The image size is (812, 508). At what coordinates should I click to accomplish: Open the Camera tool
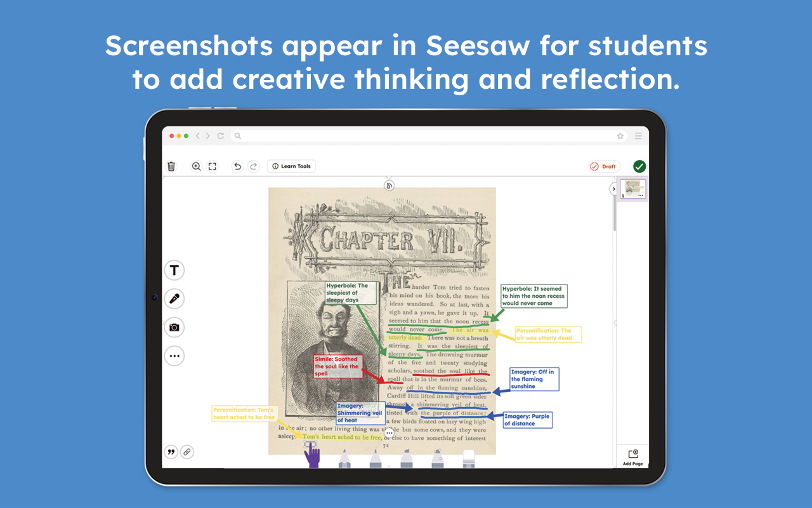(174, 327)
